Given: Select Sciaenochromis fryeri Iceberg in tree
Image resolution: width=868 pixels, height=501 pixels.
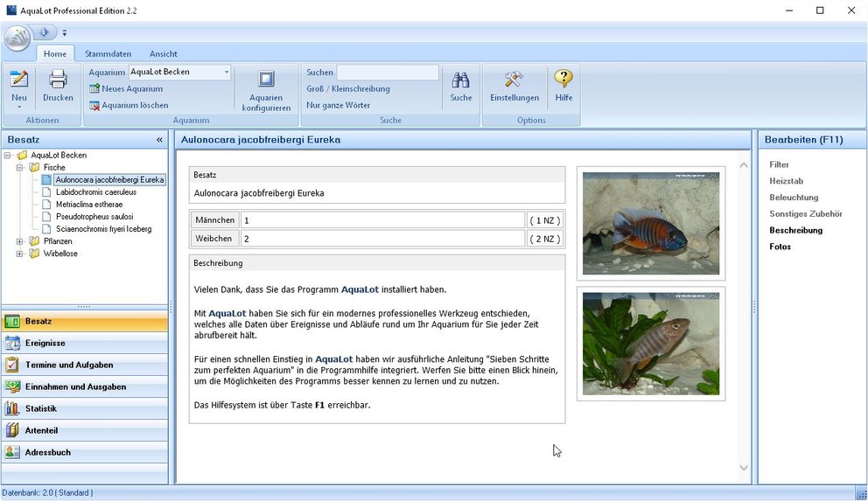Looking at the screenshot, I should [103, 228].
